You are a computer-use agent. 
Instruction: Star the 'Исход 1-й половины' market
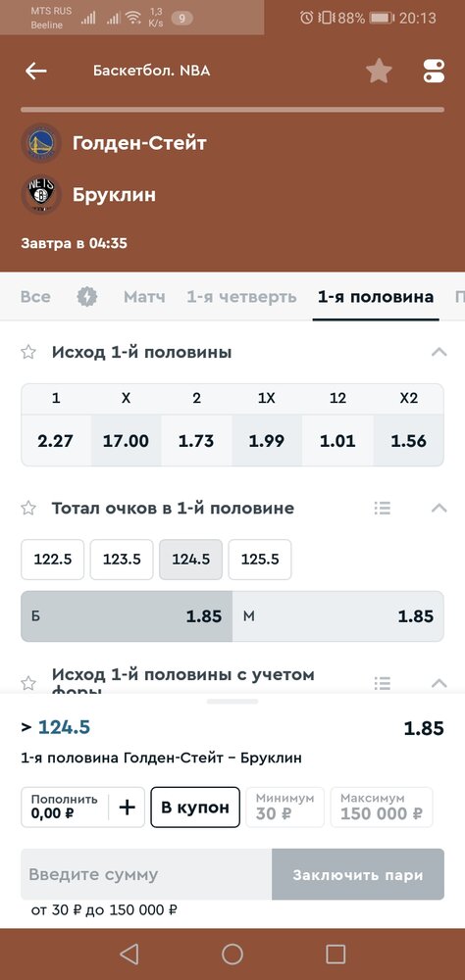click(x=28, y=353)
